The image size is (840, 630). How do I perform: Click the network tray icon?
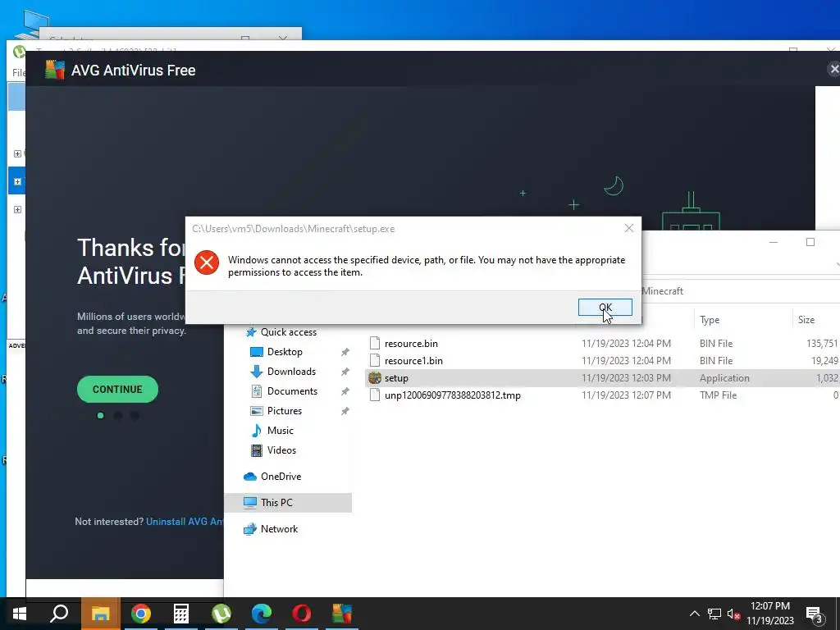tap(714, 614)
